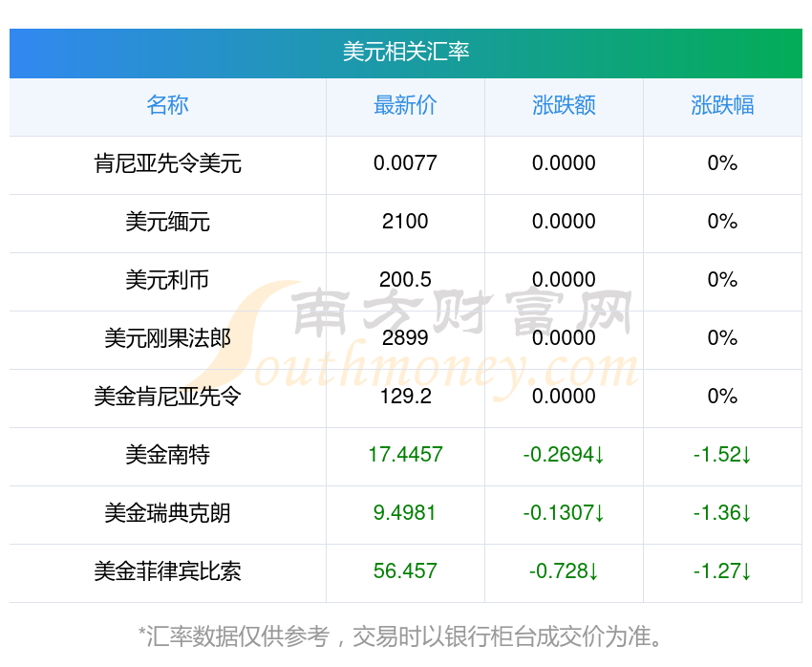Click the 美金肯尼亚先令 row name
The width and height of the screenshot is (812, 667).
point(167,397)
